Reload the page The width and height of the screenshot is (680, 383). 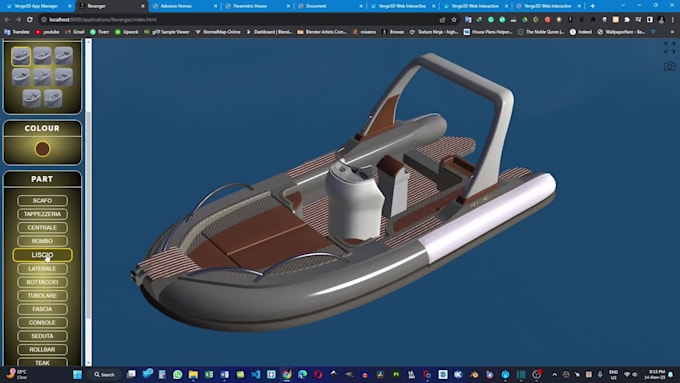point(29,20)
